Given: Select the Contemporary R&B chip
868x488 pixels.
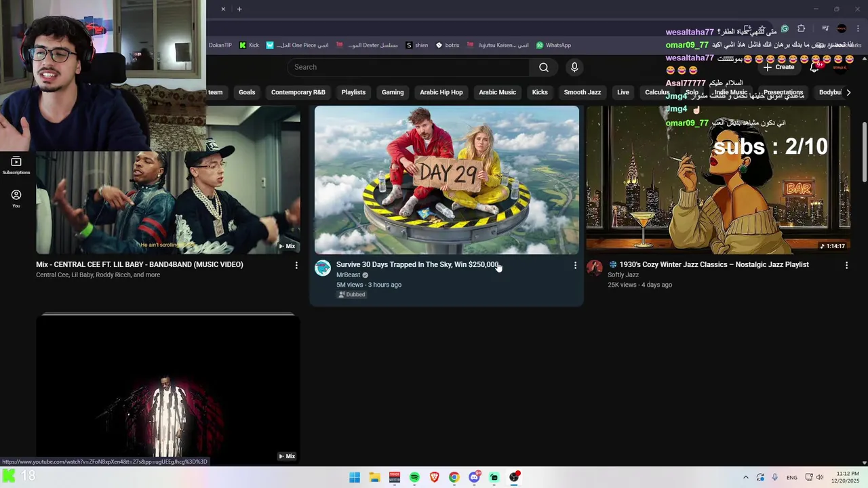Looking at the screenshot, I should point(298,92).
